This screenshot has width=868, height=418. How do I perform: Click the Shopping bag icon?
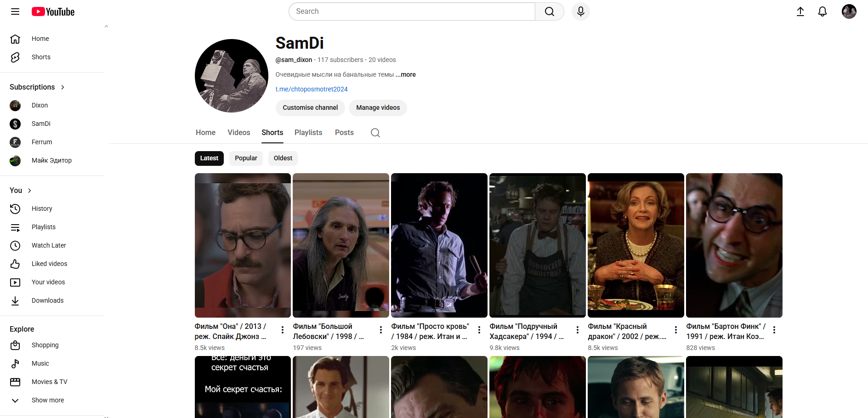coord(15,345)
